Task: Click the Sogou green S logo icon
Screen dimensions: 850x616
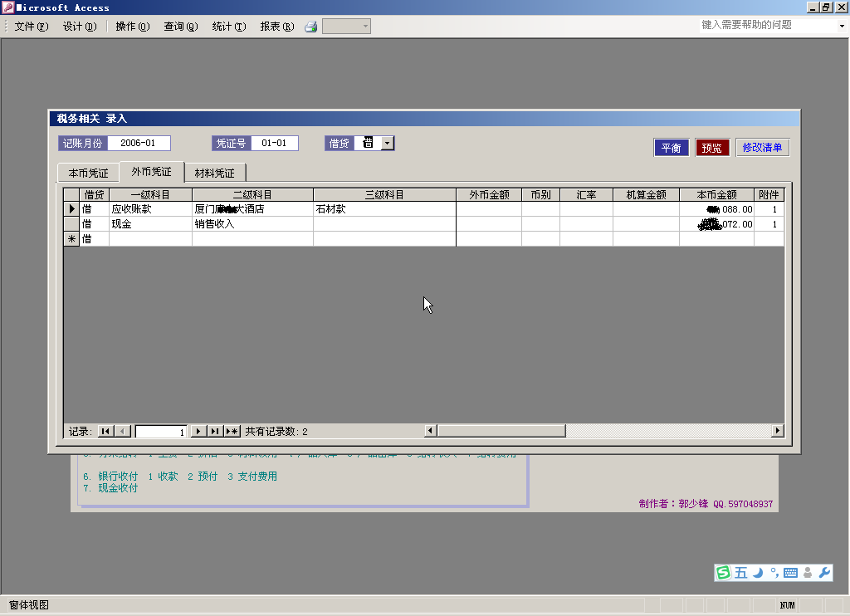Action: (x=724, y=573)
